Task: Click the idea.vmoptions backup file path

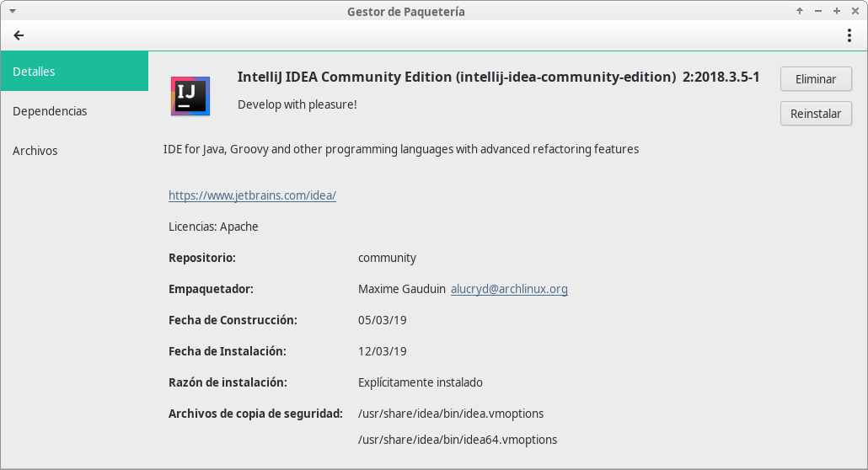Action: click(x=451, y=414)
